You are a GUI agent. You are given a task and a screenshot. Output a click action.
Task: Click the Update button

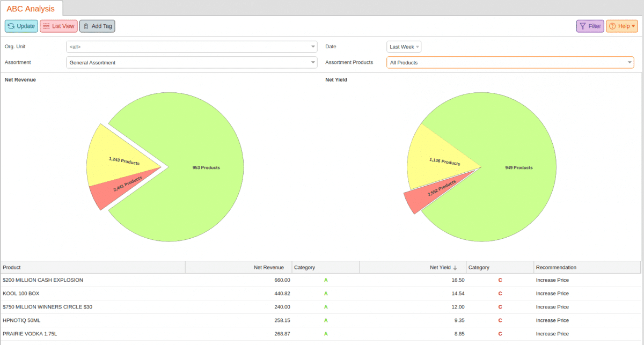(x=21, y=26)
